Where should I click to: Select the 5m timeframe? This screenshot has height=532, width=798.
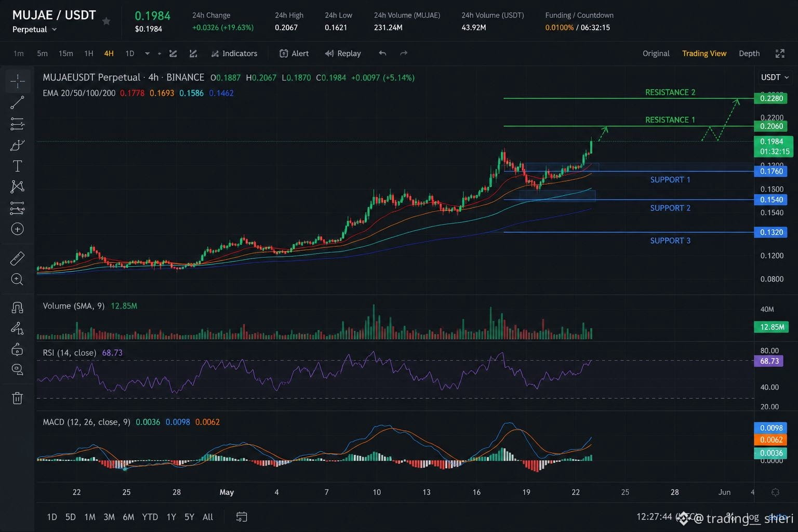(42, 54)
